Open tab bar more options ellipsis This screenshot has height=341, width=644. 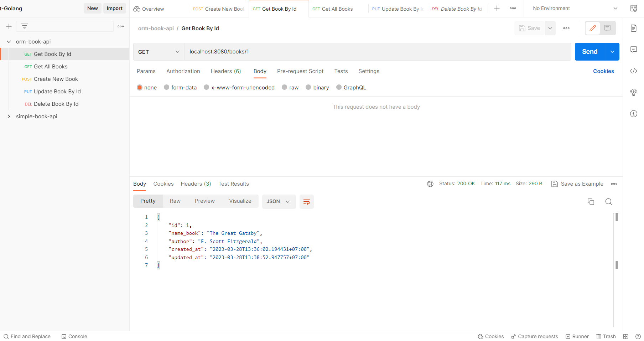pyautogui.click(x=513, y=8)
